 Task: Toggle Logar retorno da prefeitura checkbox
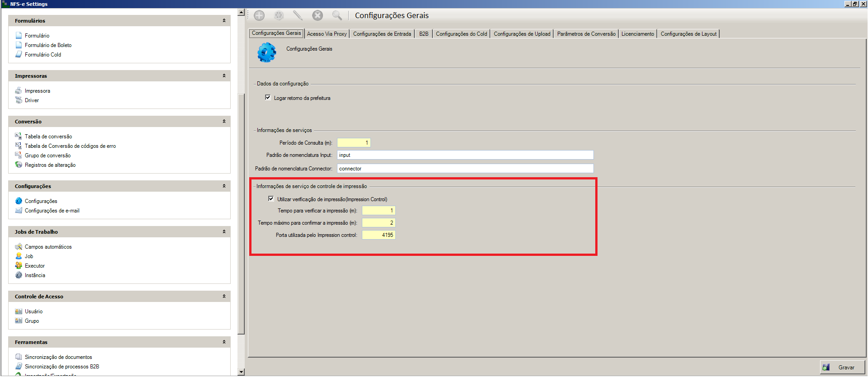(268, 97)
